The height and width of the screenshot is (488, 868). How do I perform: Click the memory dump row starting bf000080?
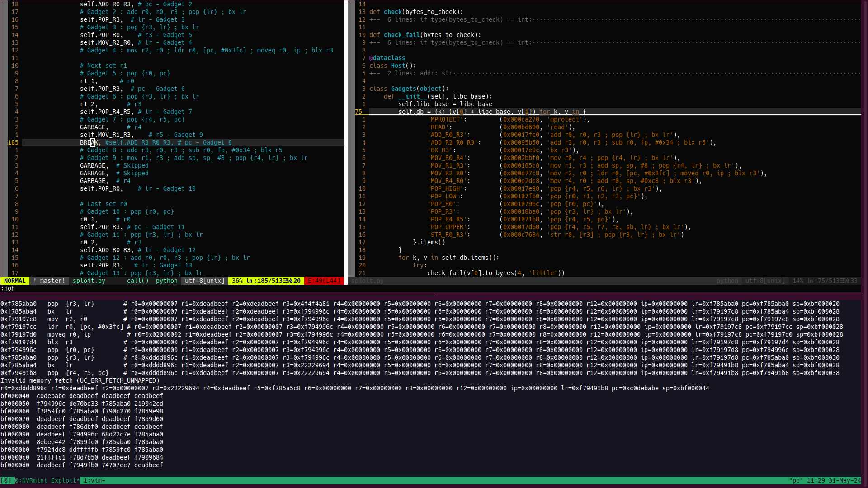(82, 427)
